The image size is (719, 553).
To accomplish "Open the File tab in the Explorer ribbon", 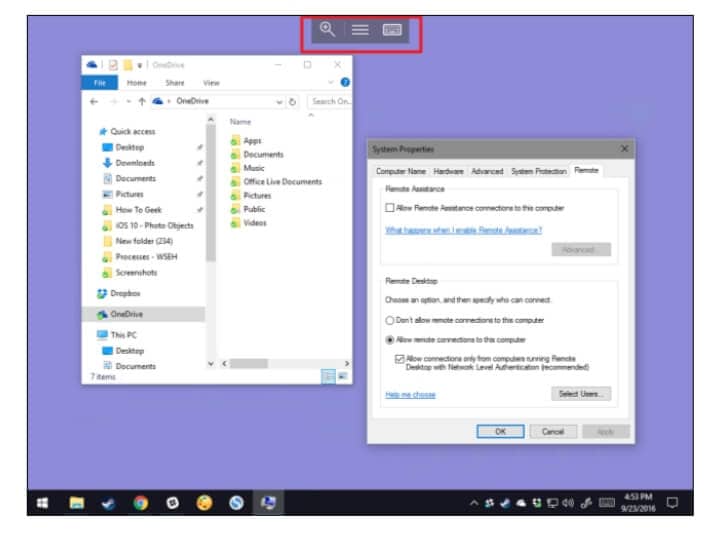I will (x=100, y=83).
